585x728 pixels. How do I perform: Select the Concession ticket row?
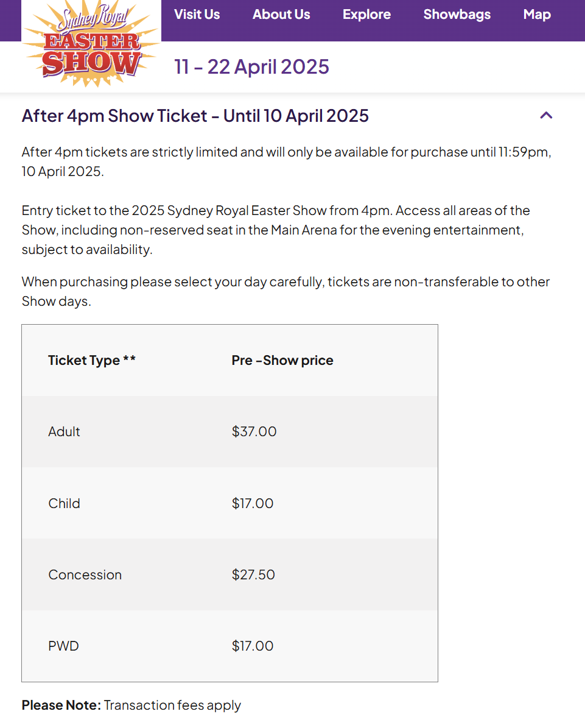pos(229,575)
